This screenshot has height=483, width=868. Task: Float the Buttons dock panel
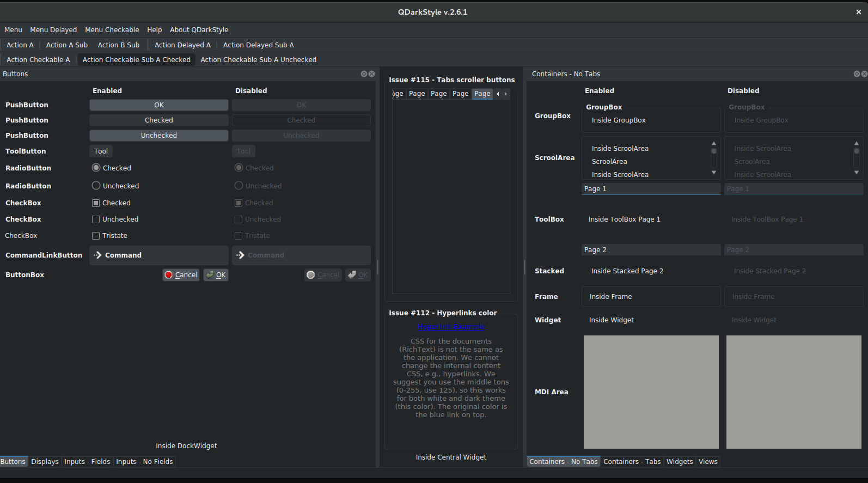coord(364,74)
